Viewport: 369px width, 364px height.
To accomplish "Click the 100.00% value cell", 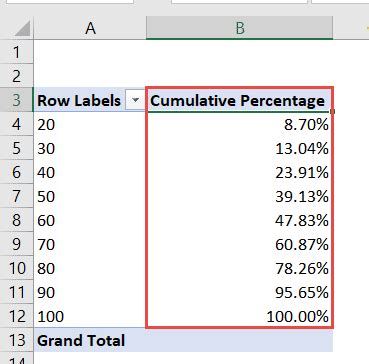I will coord(239,316).
